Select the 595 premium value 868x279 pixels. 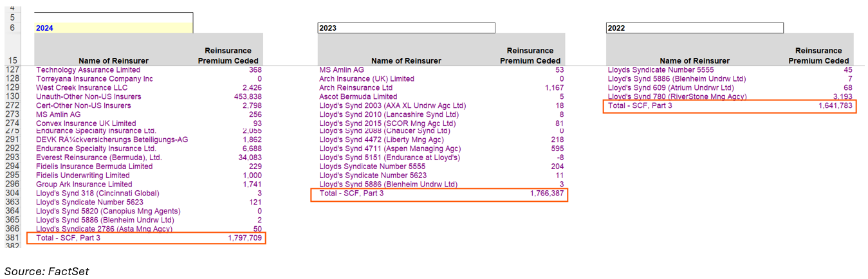pyautogui.click(x=557, y=148)
